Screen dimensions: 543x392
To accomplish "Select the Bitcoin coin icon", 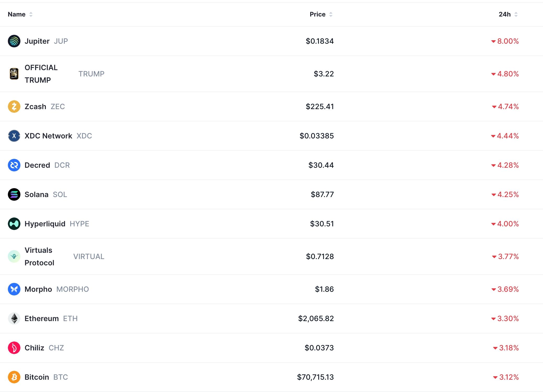I will coord(14,377).
